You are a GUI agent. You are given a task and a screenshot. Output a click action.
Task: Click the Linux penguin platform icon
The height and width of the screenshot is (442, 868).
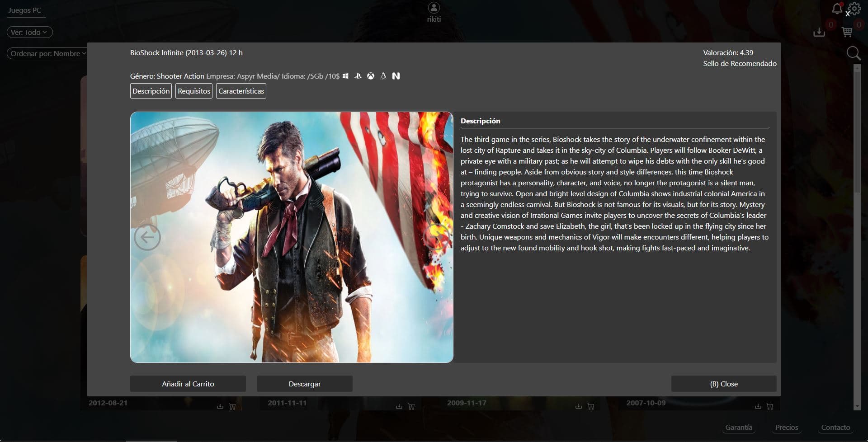(383, 76)
